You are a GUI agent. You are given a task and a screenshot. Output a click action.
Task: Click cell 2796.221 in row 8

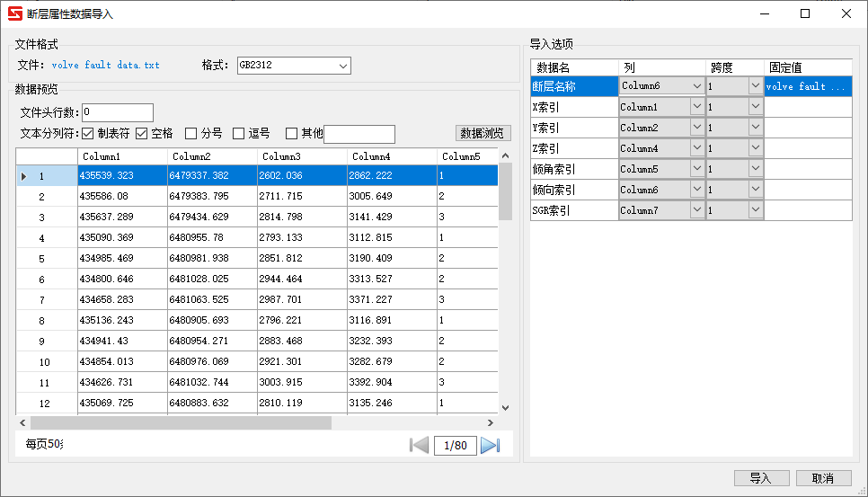(x=302, y=320)
